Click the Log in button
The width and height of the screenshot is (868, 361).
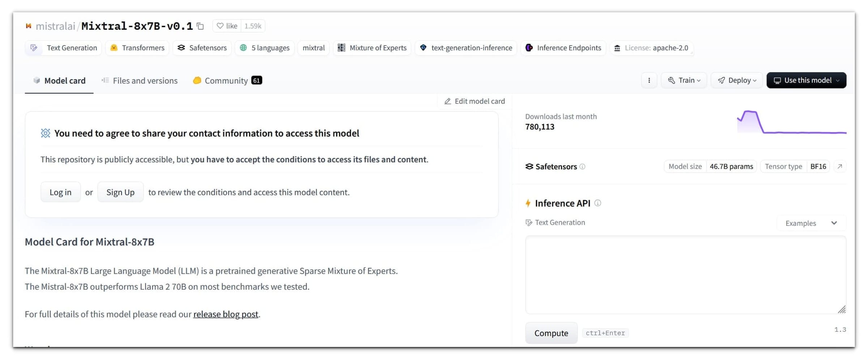click(60, 192)
